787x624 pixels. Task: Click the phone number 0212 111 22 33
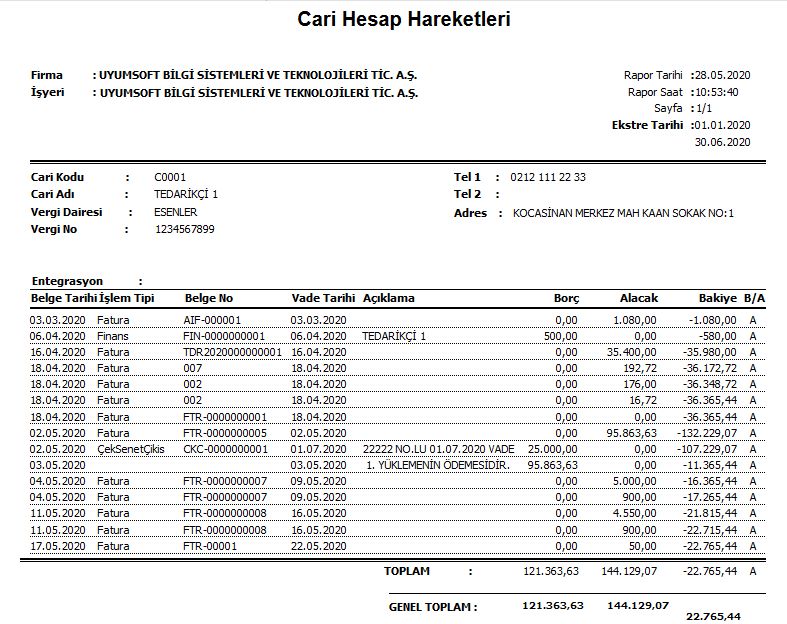pos(548,177)
